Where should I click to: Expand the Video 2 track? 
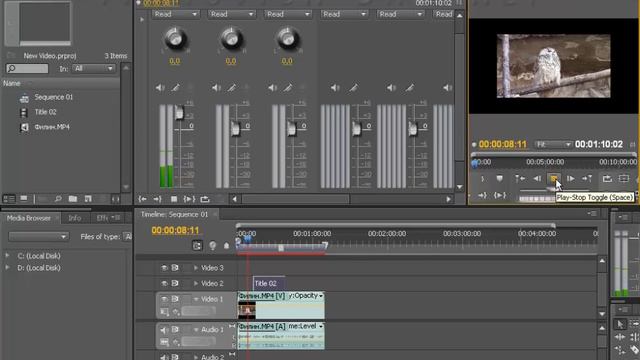pyautogui.click(x=196, y=283)
